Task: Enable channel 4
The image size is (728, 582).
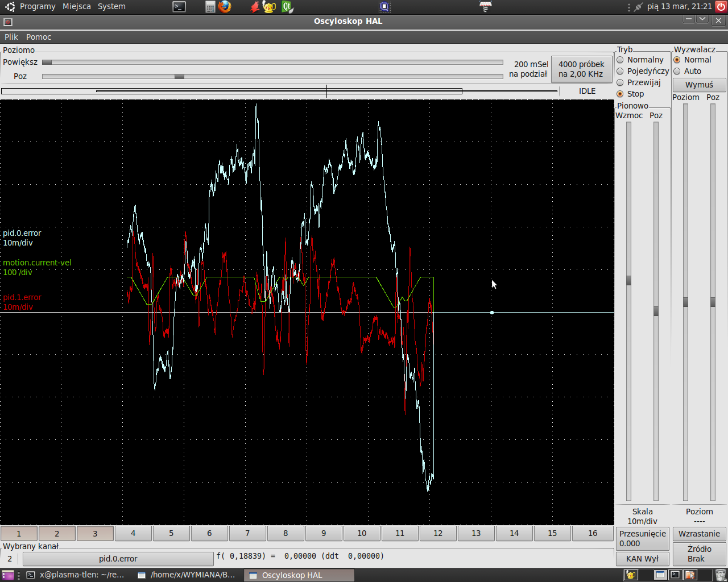Action: pos(133,533)
